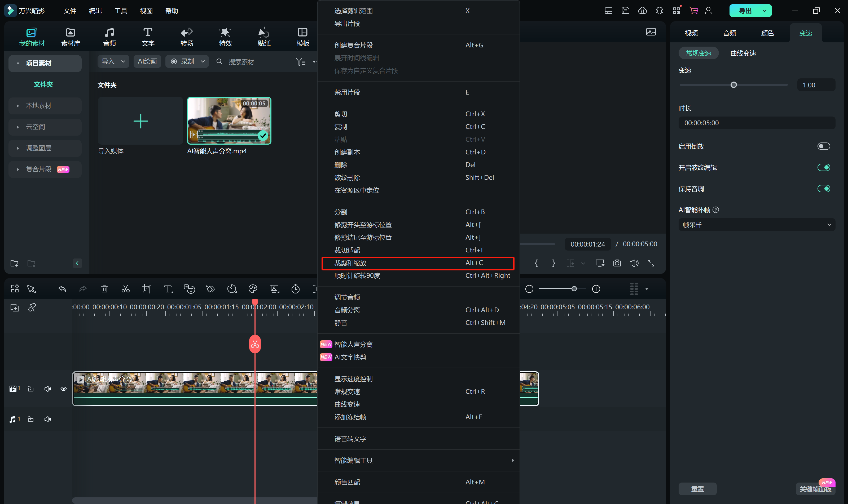This screenshot has height=504, width=848.
Task: Open the Transitions (转场) panel
Action: tap(187, 37)
